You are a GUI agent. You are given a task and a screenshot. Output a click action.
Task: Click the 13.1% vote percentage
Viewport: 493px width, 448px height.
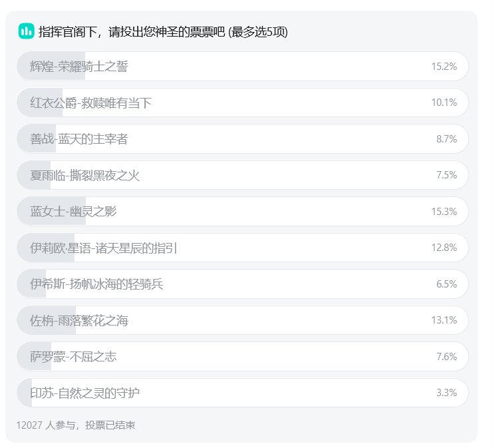444,321
